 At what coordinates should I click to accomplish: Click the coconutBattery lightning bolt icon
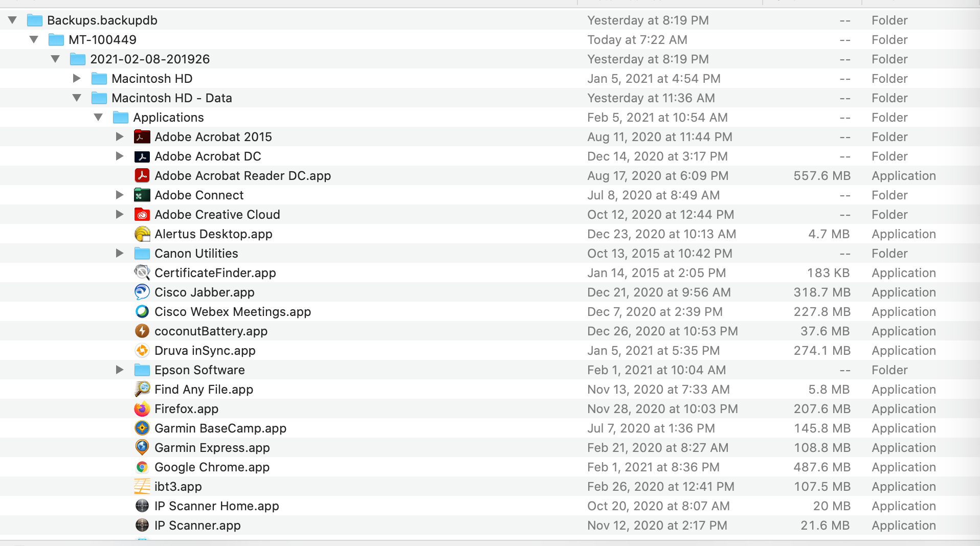click(x=142, y=331)
